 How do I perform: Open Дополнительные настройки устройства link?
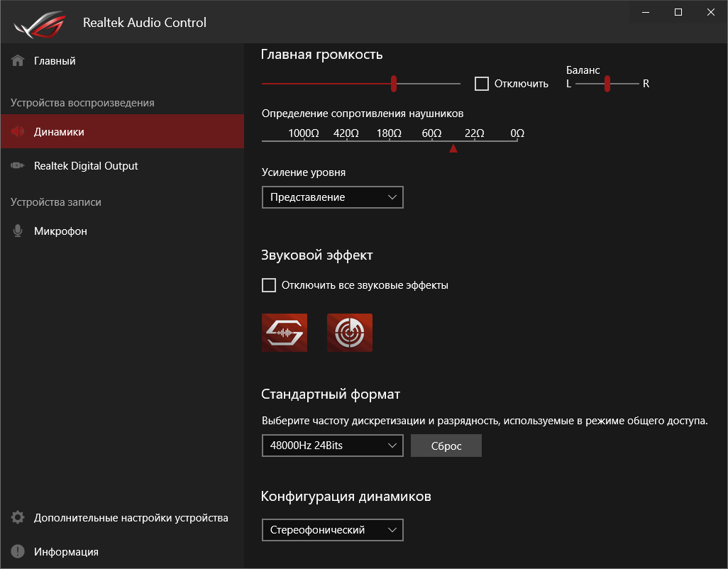131,518
